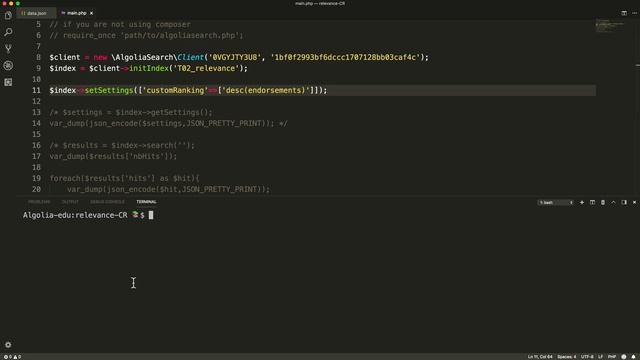
Task: Select the Terminal panel tab
Action: coord(147,202)
